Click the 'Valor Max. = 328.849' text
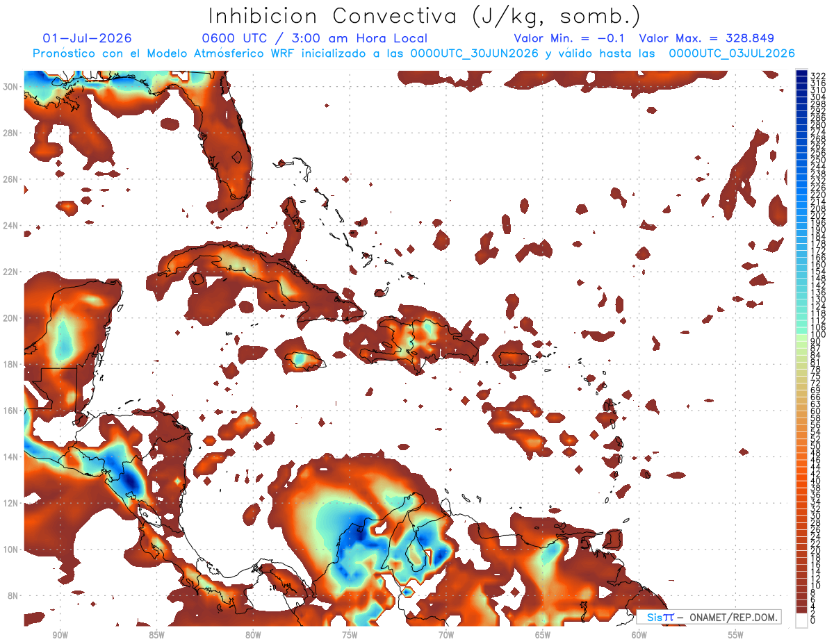The width and height of the screenshot is (834, 644). (x=706, y=39)
